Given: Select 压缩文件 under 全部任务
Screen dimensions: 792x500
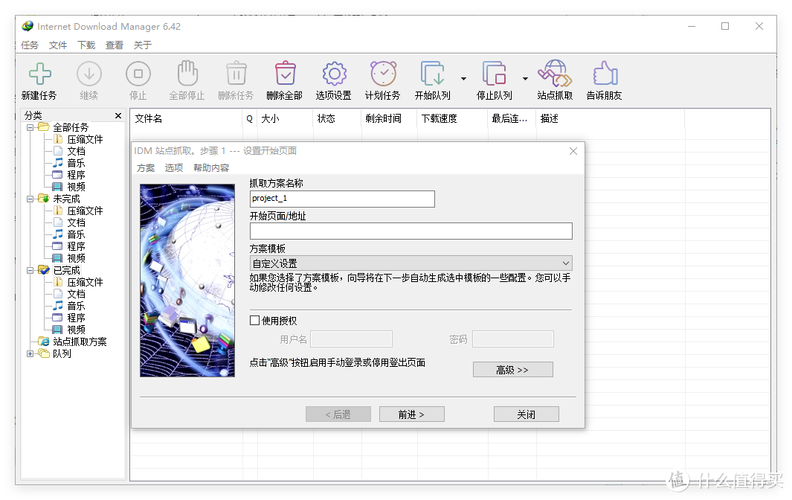Looking at the screenshot, I should tap(85, 139).
